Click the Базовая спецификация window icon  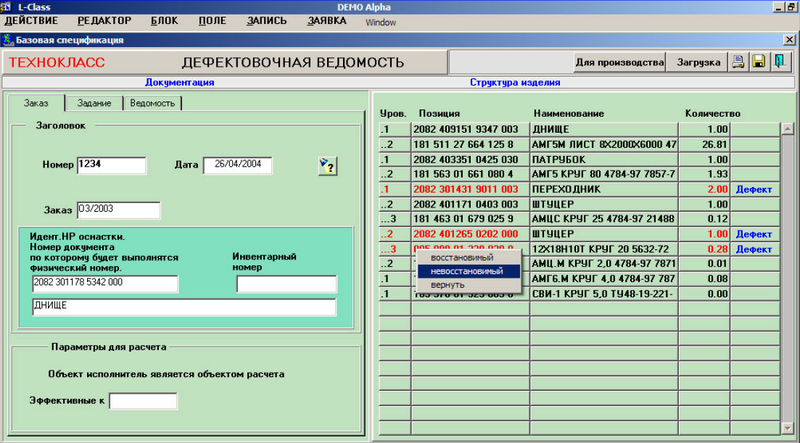[x=8, y=39]
